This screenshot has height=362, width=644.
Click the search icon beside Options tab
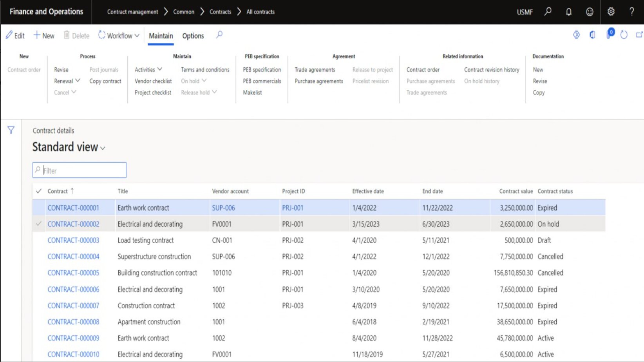point(219,35)
